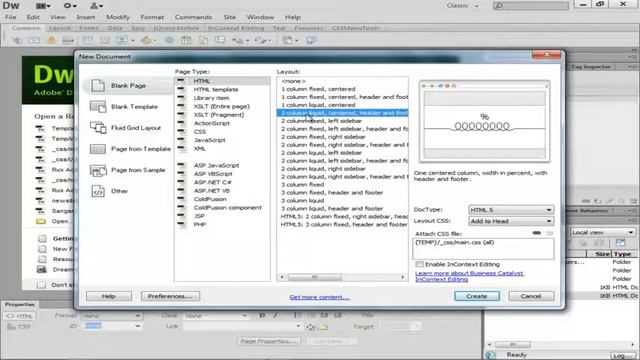640x360 pixels.
Task: Click the Create button
Action: [x=477, y=296]
